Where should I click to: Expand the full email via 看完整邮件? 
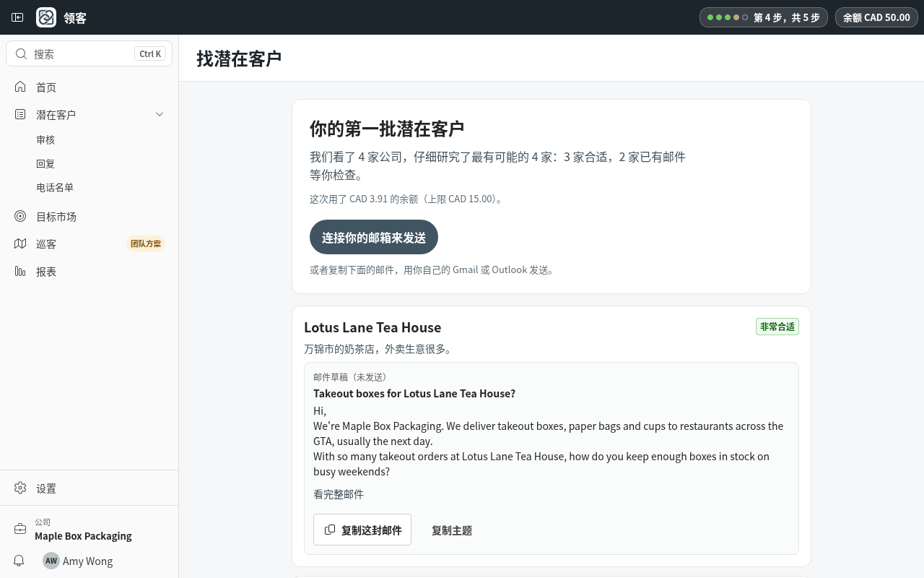coord(339,494)
